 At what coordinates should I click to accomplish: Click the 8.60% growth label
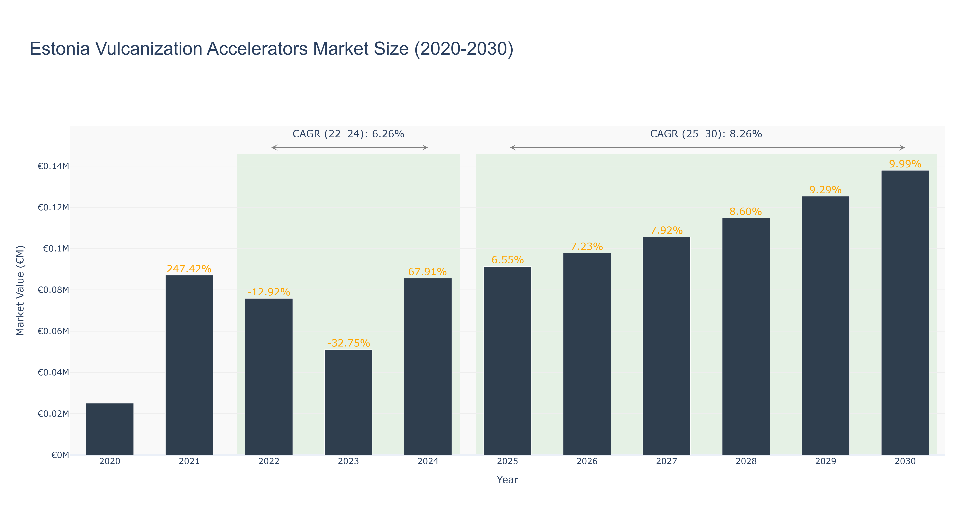(746, 212)
